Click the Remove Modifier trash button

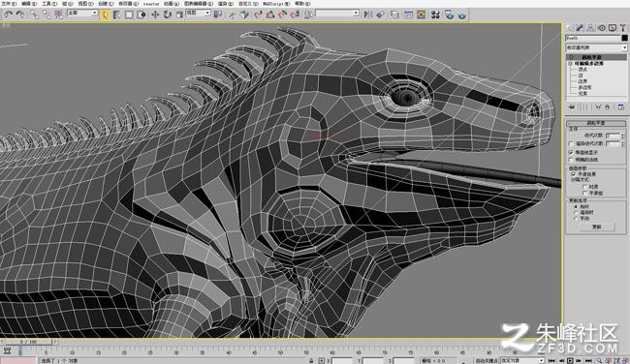[x=608, y=106]
